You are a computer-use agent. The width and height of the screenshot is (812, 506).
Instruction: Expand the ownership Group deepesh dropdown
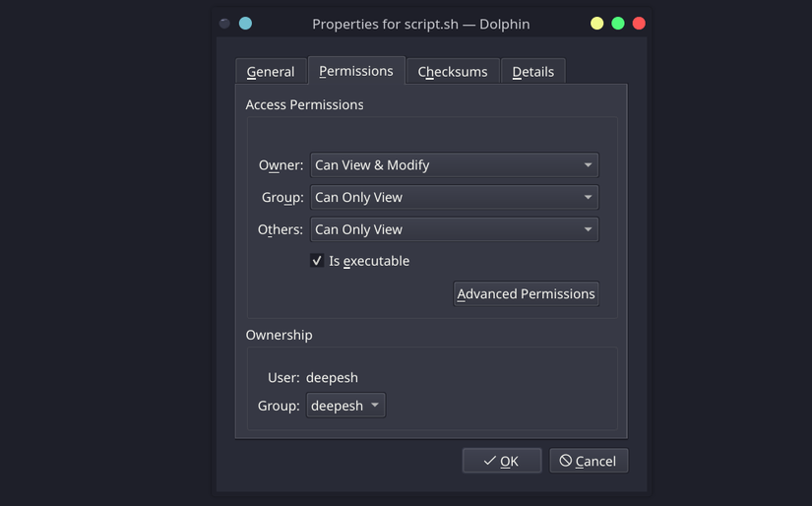(x=345, y=406)
